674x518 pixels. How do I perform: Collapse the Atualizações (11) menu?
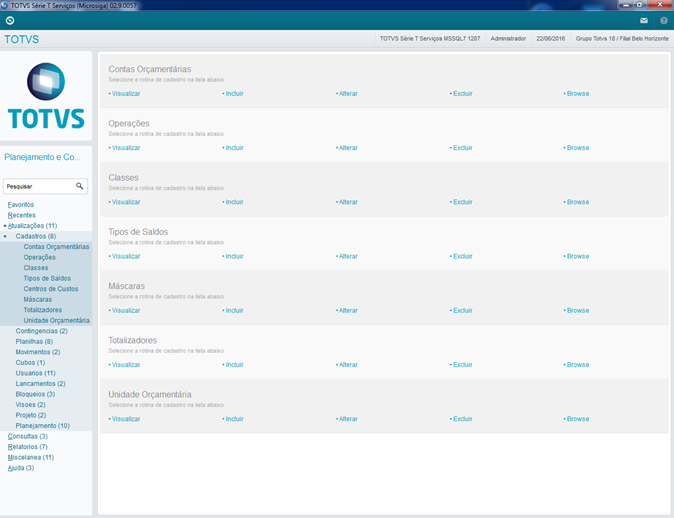tap(32, 226)
